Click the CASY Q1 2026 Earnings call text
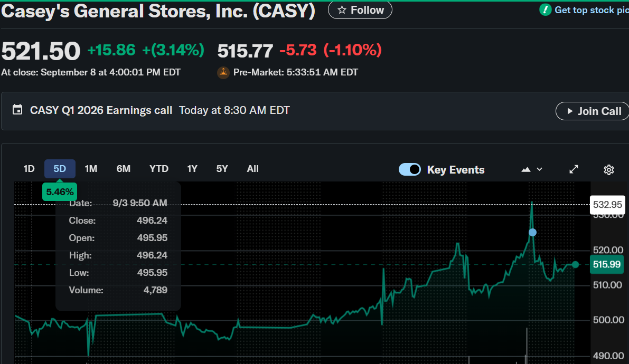The width and height of the screenshot is (629, 364). [x=101, y=110]
